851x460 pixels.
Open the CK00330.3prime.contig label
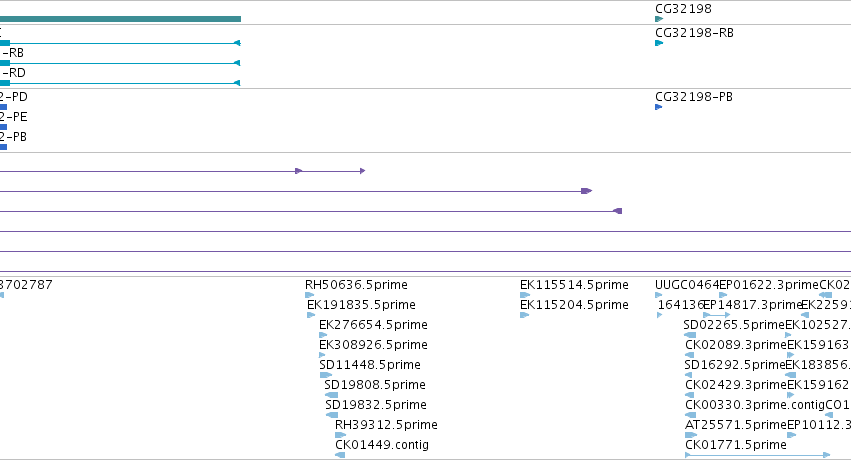point(755,405)
